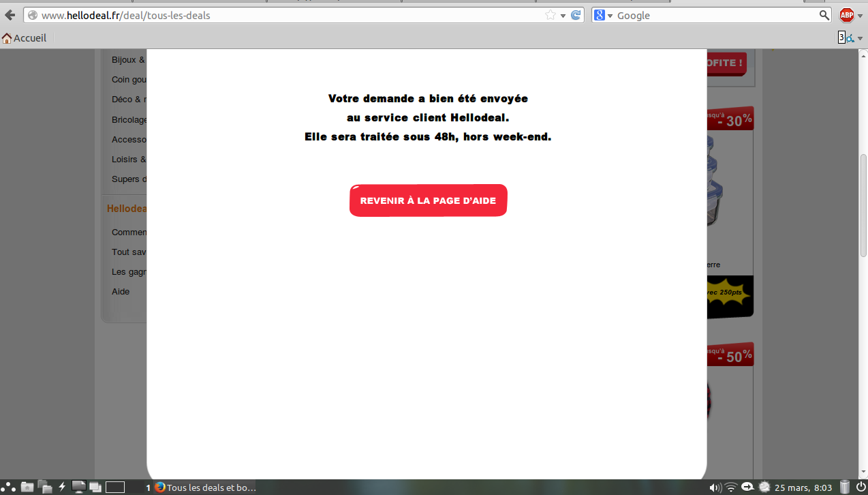This screenshot has width=868, height=495.
Task: Click the partially hidden PROFITE ! button
Action: click(726, 63)
